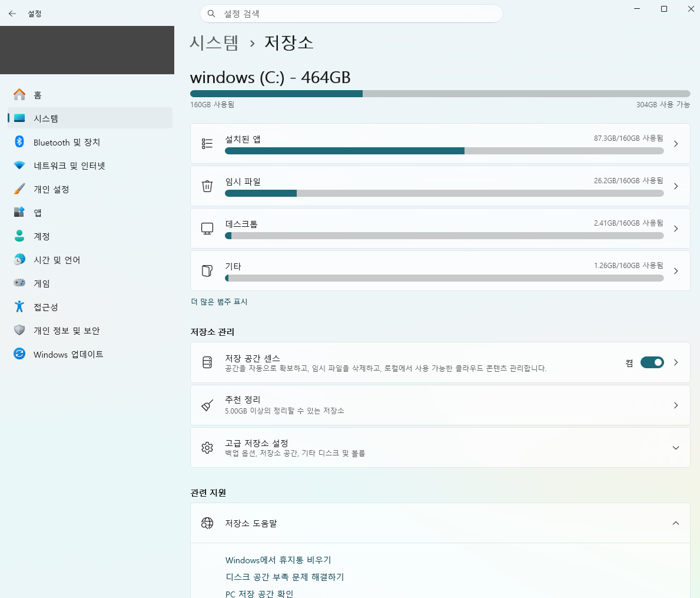700x598 pixels.
Task: Click the storage help globe icon
Action: coord(207,523)
